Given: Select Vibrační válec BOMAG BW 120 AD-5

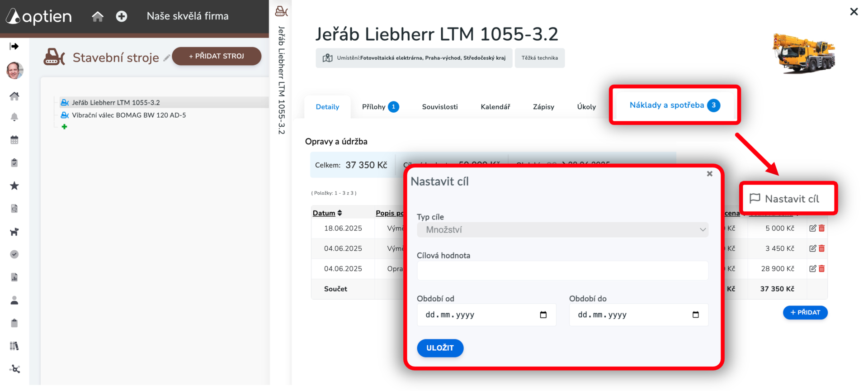Looking at the screenshot, I should click(129, 115).
